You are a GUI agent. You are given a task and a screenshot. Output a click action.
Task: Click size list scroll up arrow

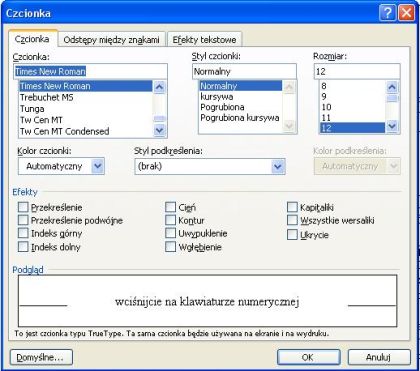(392, 87)
